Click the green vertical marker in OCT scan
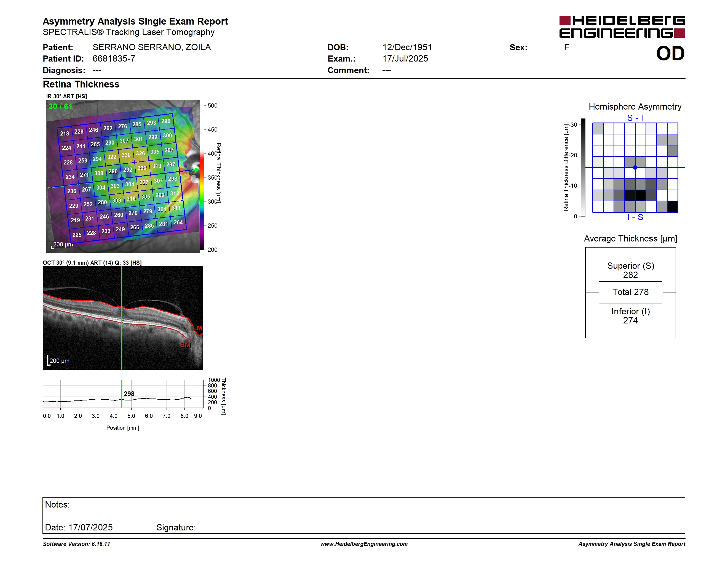Image resolution: width=728 pixels, height=563 pixels. click(122, 318)
